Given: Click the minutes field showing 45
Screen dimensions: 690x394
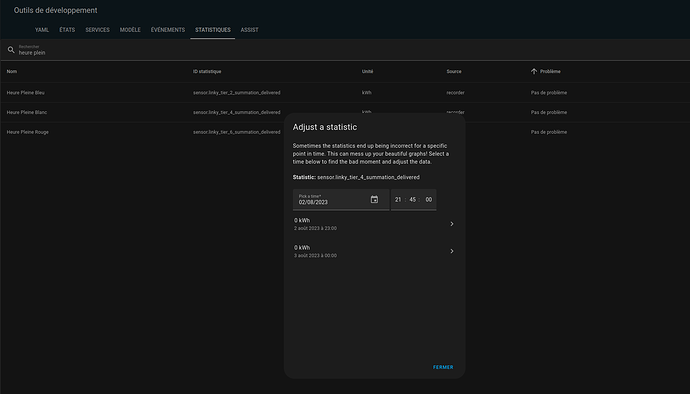Looking at the screenshot, I should coord(412,199).
